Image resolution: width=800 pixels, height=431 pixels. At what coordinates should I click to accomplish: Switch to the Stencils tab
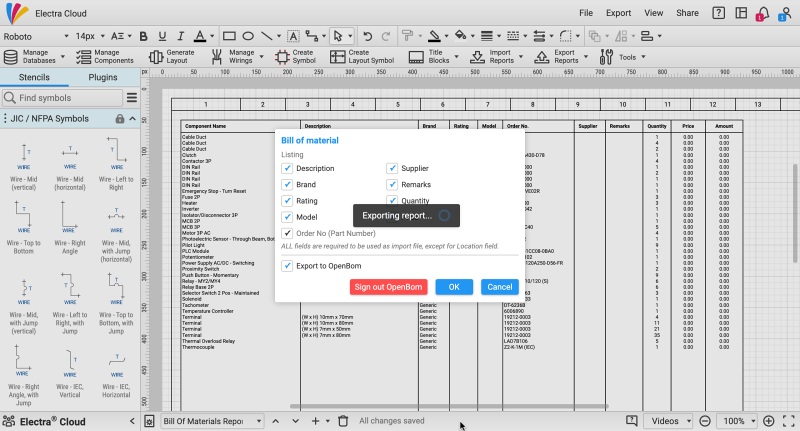pyautogui.click(x=34, y=78)
